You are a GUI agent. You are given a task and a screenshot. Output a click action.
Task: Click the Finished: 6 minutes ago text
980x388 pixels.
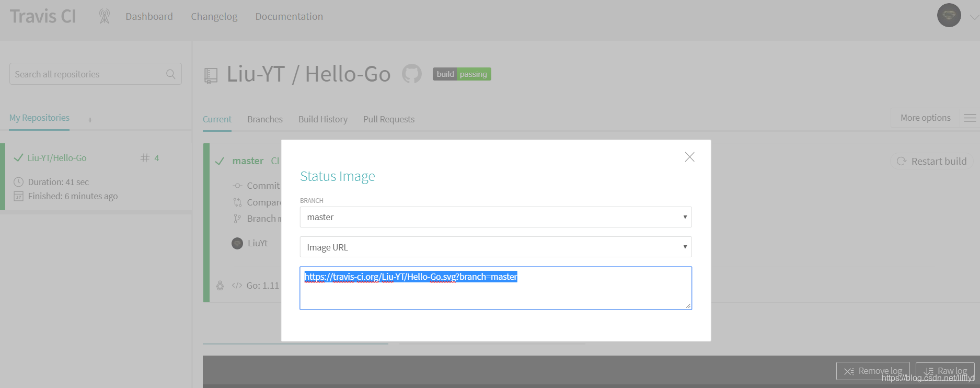[73, 196]
